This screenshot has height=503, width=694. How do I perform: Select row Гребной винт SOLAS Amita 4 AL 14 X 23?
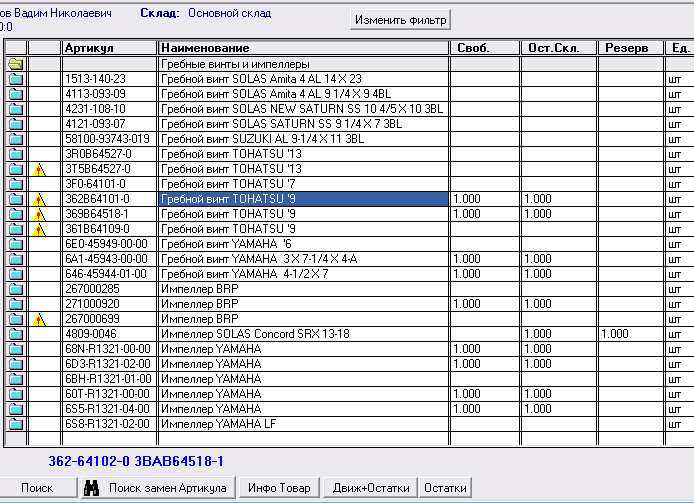point(304,79)
